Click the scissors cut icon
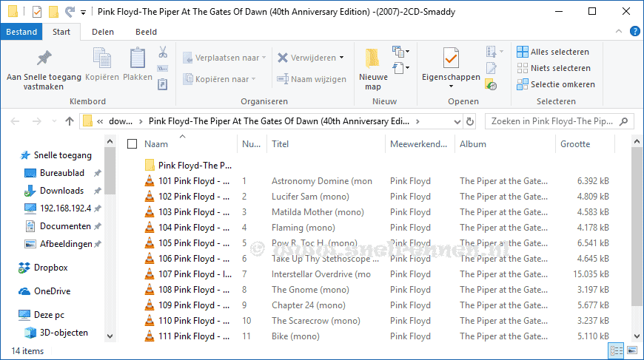The height and width of the screenshot is (360, 644). pos(163,52)
